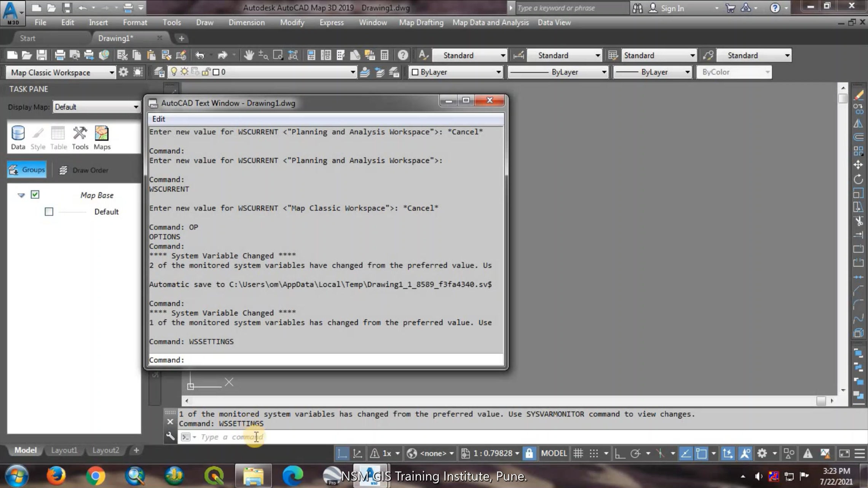The image size is (868, 488).
Task: Toggle the layer lock padlock icon
Action: 206,72
